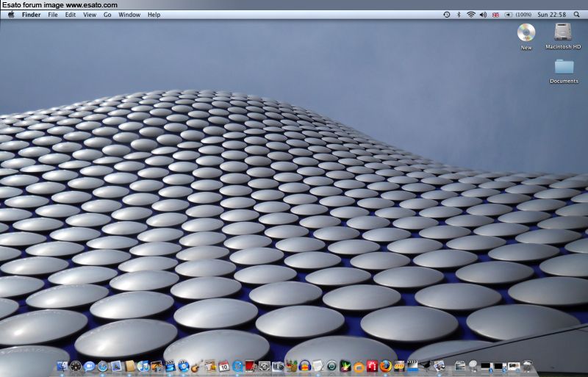Viewport: 588px width, 377px height.
Task: Open the File menu
Action: (x=53, y=15)
